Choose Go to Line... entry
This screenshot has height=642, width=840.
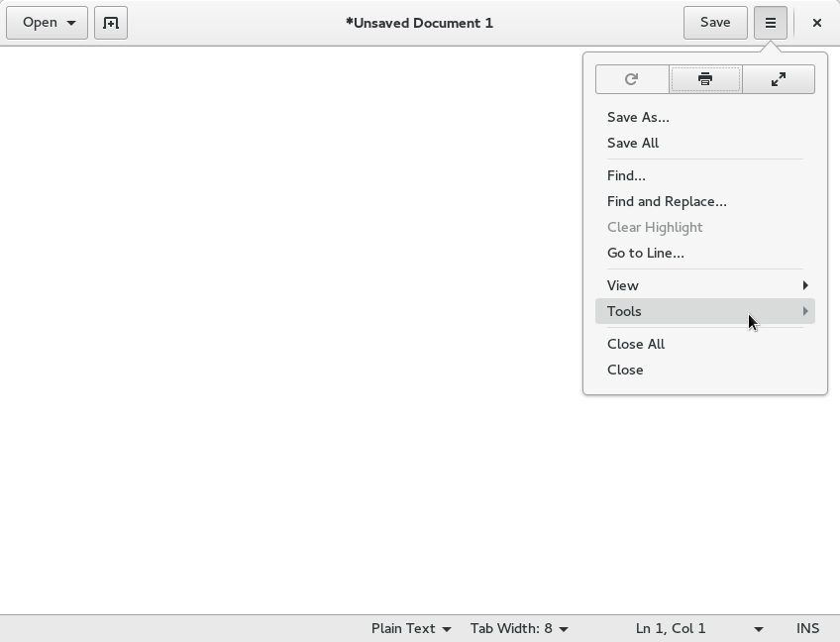click(x=705, y=253)
